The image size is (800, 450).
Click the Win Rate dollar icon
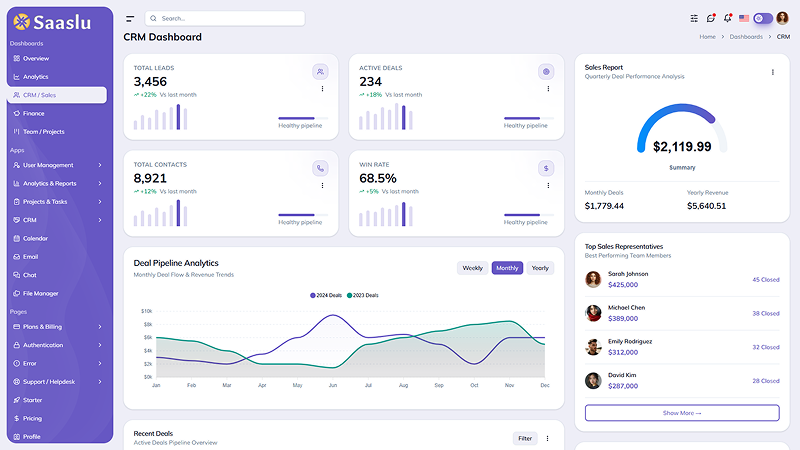click(x=546, y=168)
